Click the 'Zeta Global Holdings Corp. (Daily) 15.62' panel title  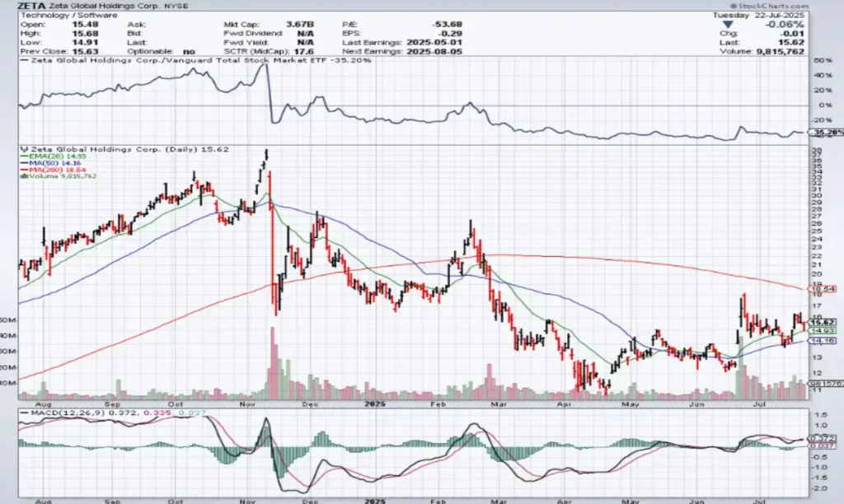tap(124, 149)
